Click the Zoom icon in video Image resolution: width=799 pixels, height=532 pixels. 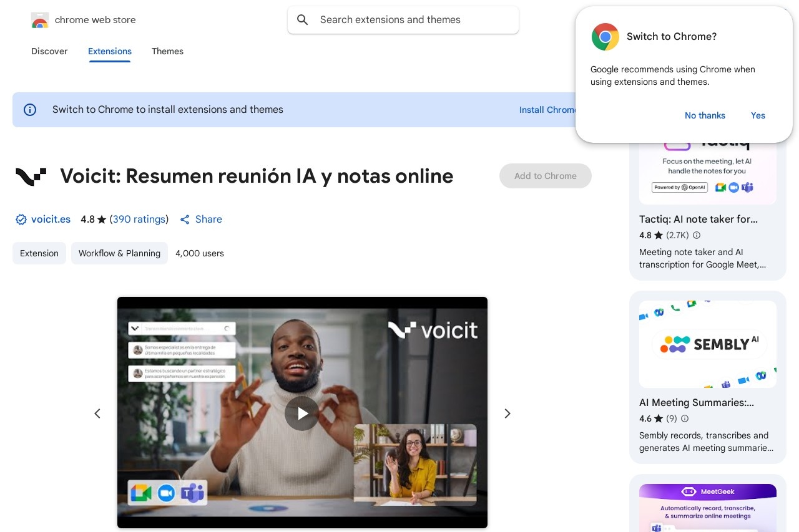click(166, 493)
